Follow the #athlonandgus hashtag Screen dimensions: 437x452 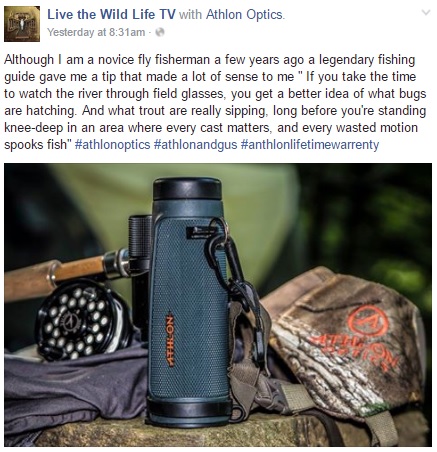(196, 145)
